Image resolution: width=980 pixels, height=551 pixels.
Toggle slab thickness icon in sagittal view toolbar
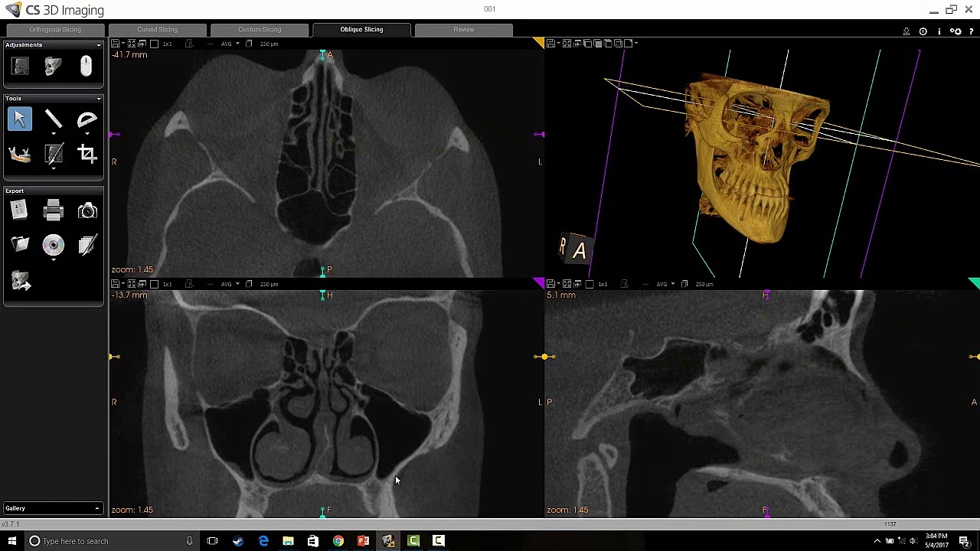click(x=684, y=284)
